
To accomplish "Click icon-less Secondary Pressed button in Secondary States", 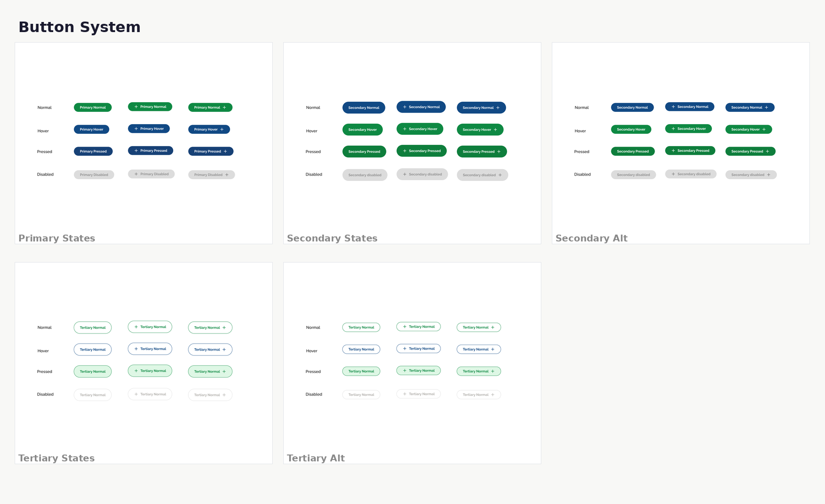I will click(x=364, y=152).
